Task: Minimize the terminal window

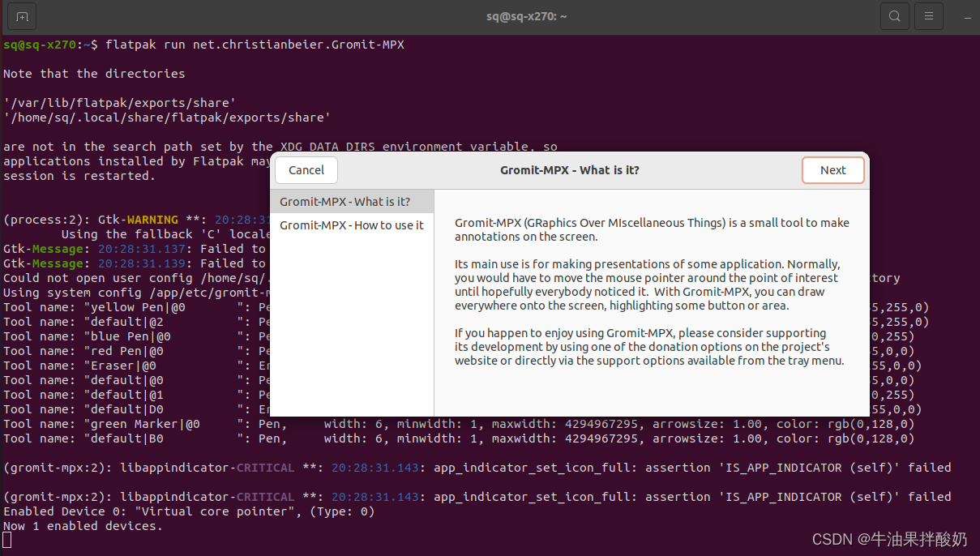Action: coord(969,16)
